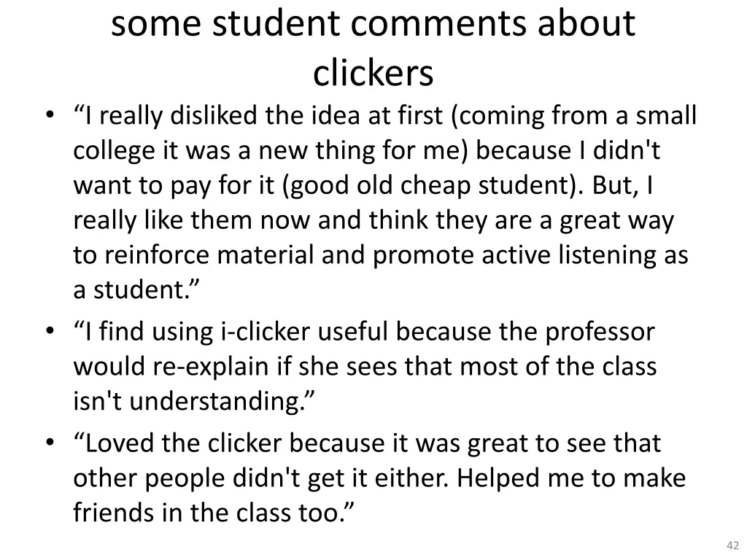Click the third bullet point marker
Screen dimensions: 747x560
49,443
